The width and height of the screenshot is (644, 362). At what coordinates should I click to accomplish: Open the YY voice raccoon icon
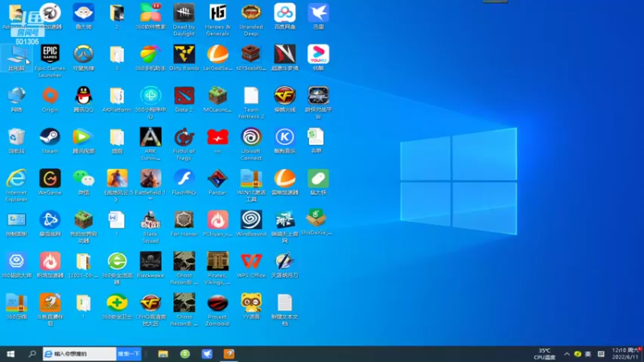click(x=251, y=303)
